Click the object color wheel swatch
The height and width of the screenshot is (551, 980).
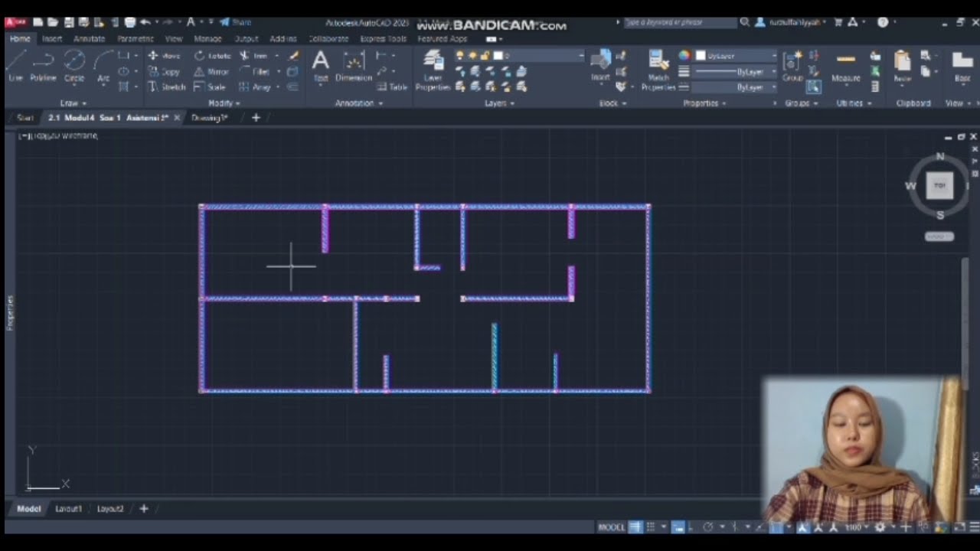point(684,56)
